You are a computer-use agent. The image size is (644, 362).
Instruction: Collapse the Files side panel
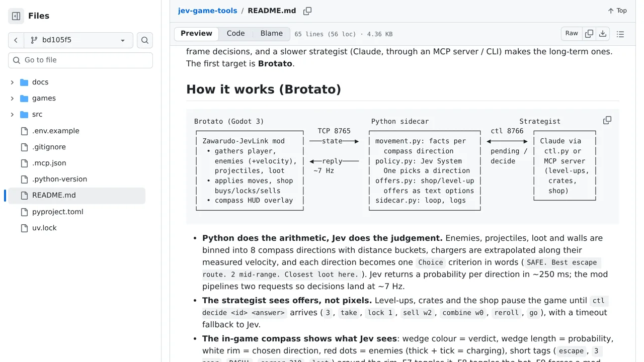coord(16,16)
